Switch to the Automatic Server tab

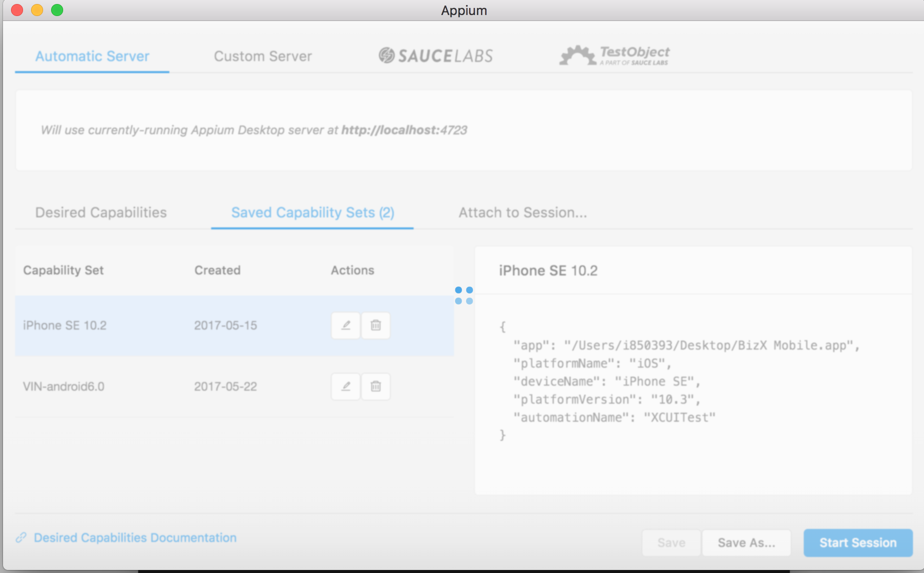coord(92,56)
